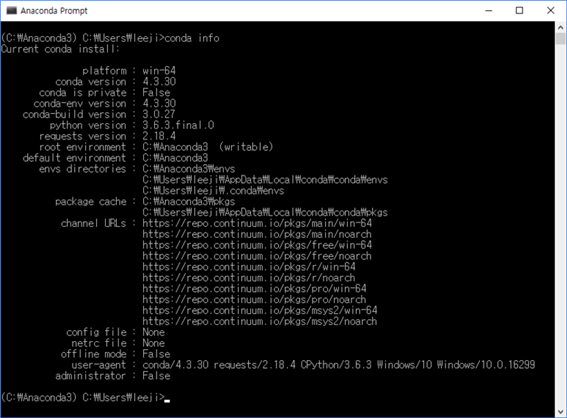Click the root environment C:\Anaconda3 (writable) text
This screenshot has width=567, height=418.
click(x=208, y=147)
